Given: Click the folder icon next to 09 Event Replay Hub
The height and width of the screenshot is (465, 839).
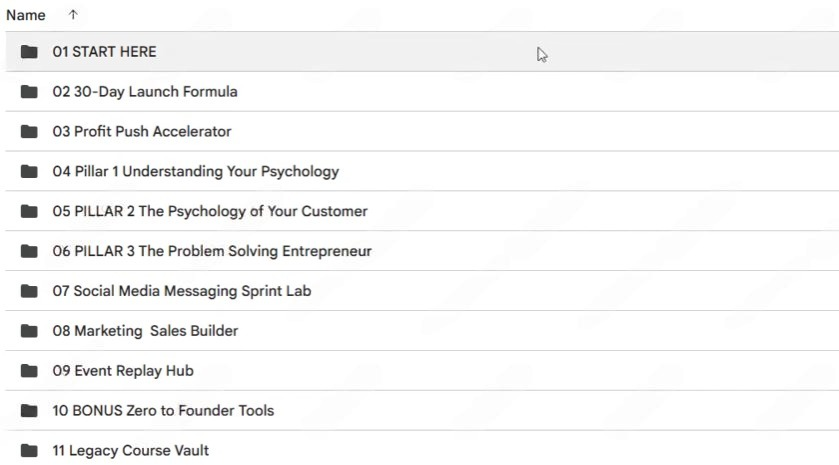Looking at the screenshot, I should 29,371.
